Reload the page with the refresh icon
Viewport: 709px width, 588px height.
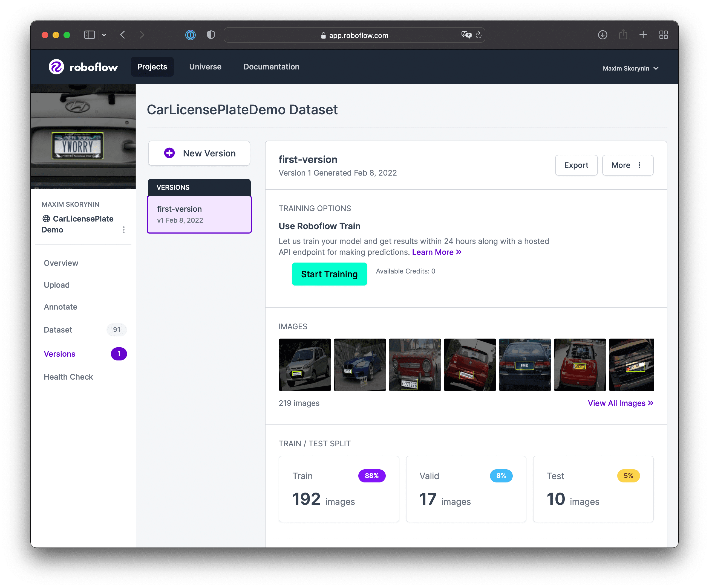click(x=479, y=35)
